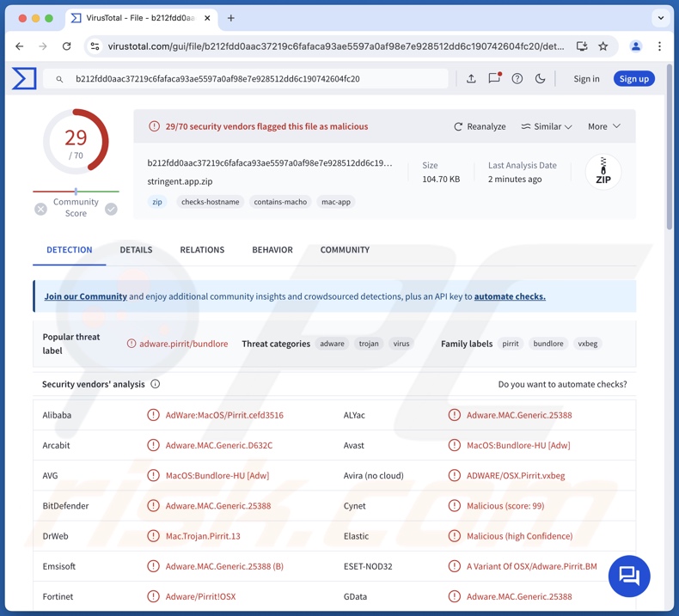Click the browser back arrow

point(20,46)
